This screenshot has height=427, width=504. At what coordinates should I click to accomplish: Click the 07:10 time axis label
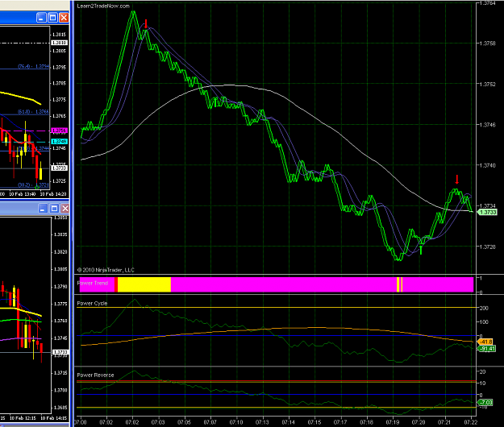[x=236, y=422]
